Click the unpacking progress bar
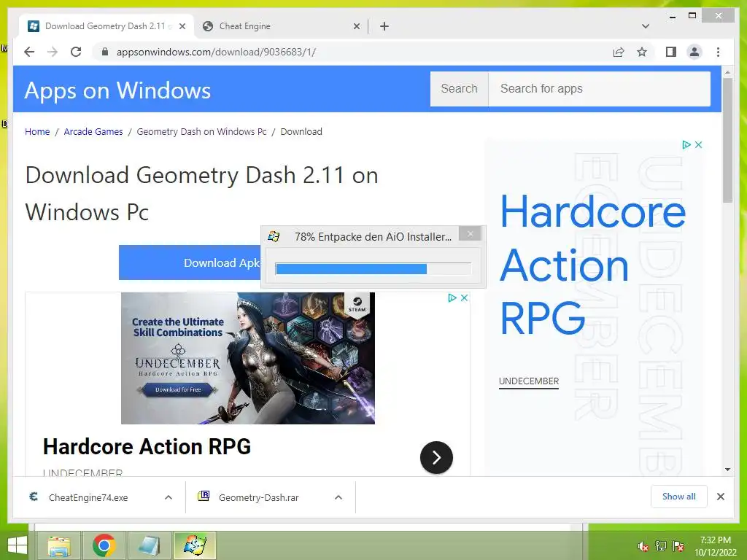 (373, 269)
